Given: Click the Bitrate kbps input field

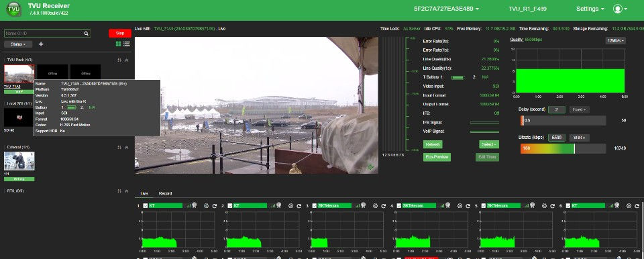Looking at the screenshot, I should (x=557, y=138).
